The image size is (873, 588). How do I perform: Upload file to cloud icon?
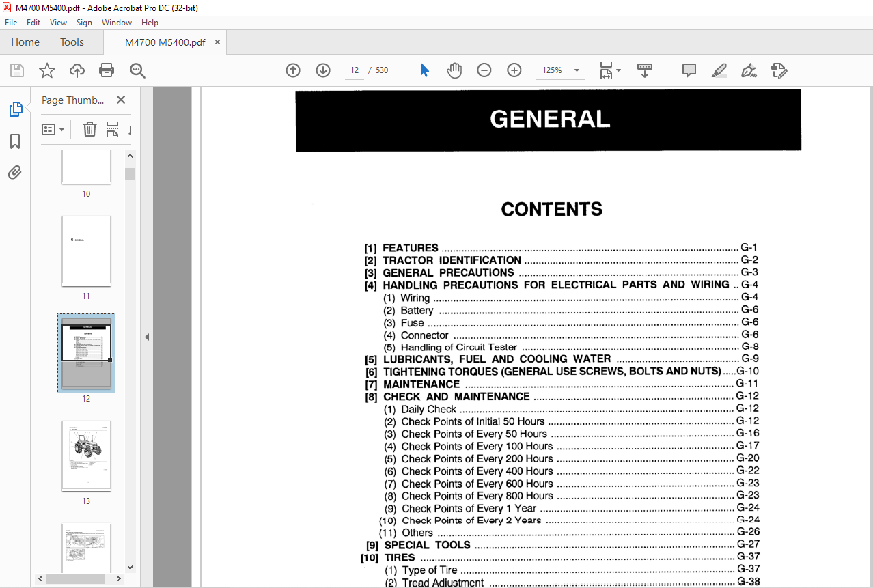click(x=77, y=70)
